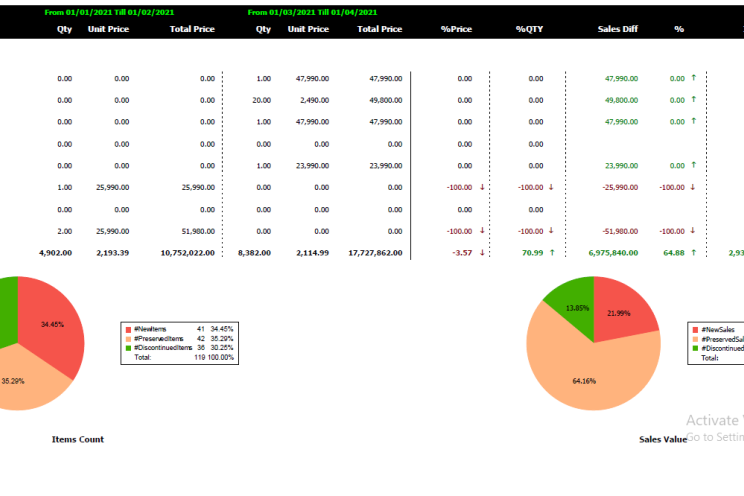The width and height of the screenshot is (744, 496).
Task: Select the 2,114.99 unit price total
Action: [x=313, y=253]
